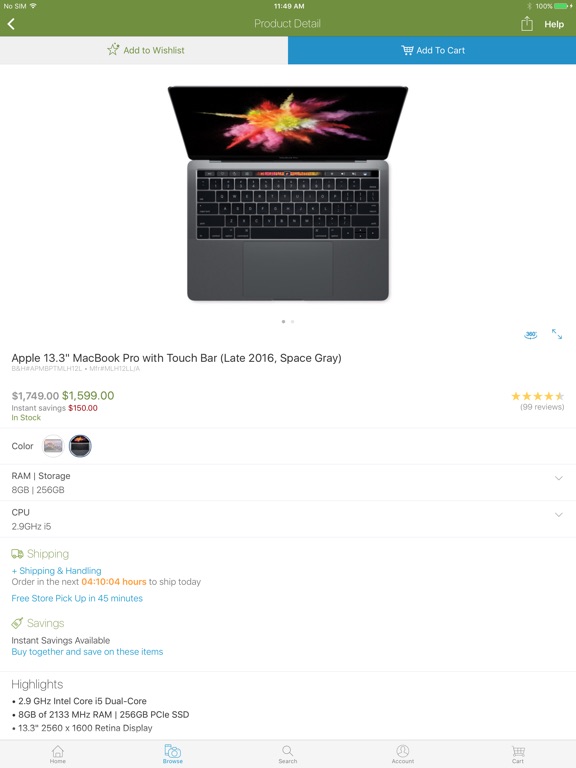Screen dimensions: 576x768
Task: Open Help in the header
Action: coord(554,24)
